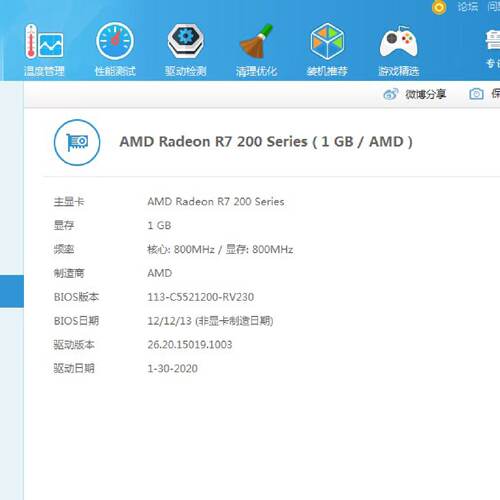Click the graphics card circle icon
This screenshot has height=500, width=500.
pyautogui.click(x=77, y=142)
